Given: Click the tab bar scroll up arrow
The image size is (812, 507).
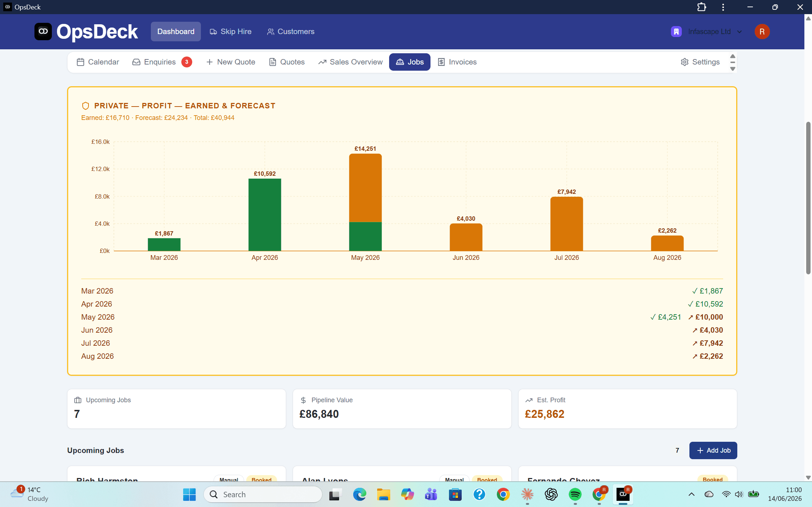Looking at the screenshot, I should click(733, 56).
